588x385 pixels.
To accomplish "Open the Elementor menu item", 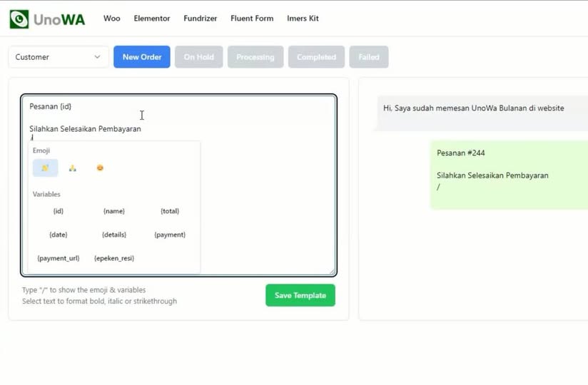I will (x=152, y=19).
